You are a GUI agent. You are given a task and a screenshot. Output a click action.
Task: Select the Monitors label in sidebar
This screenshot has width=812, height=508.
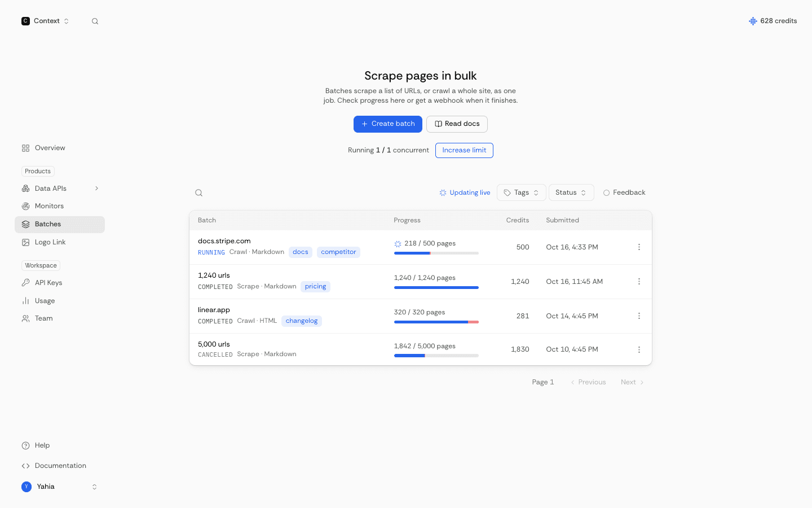pos(50,207)
